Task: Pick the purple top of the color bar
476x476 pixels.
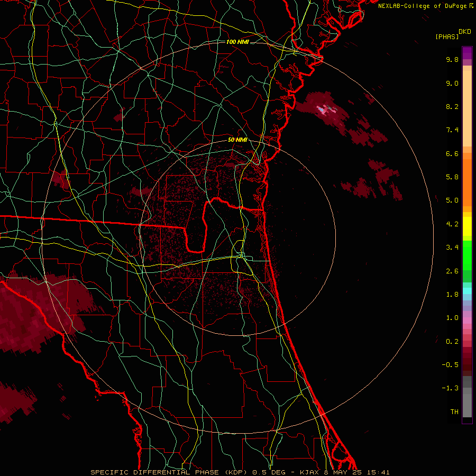Action: (467, 53)
